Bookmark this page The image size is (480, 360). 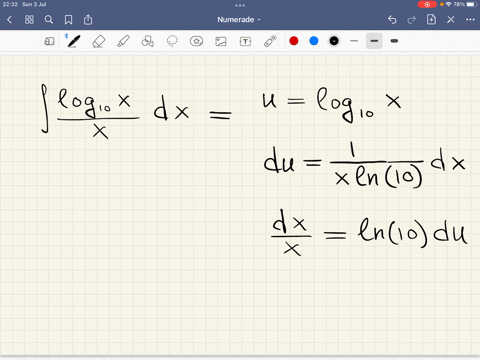coord(68,20)
